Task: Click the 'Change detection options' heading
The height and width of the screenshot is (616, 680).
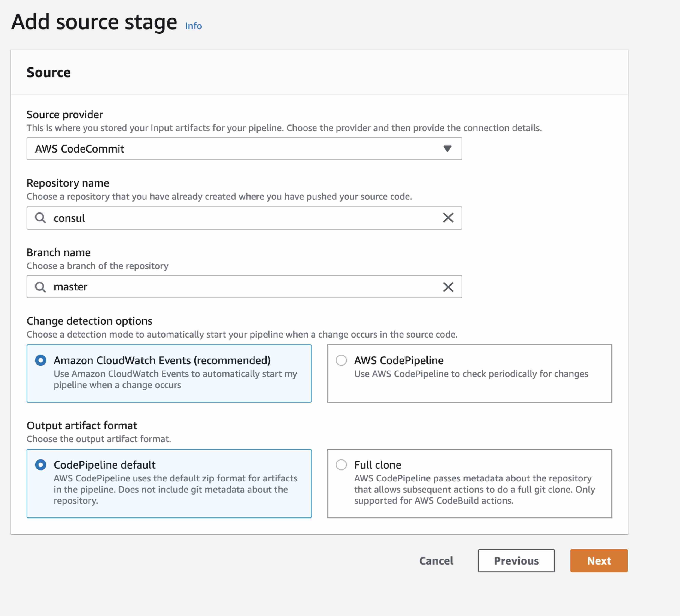Action: click(x=89, y=321)
